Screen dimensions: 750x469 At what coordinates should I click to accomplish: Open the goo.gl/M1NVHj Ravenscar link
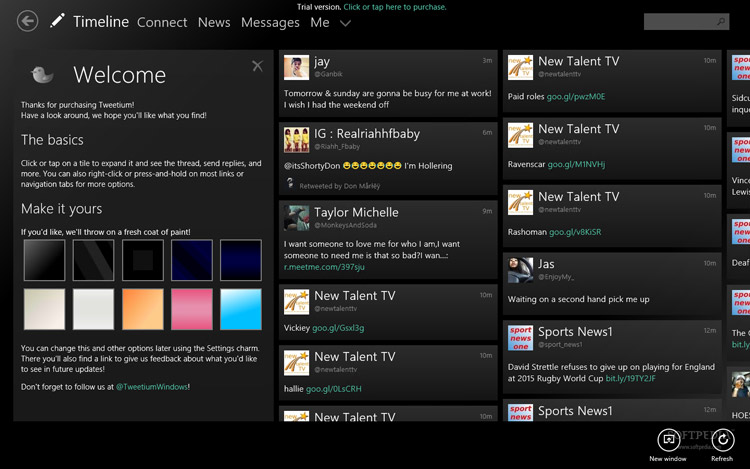pyautogui.click(x=576, y=164)
